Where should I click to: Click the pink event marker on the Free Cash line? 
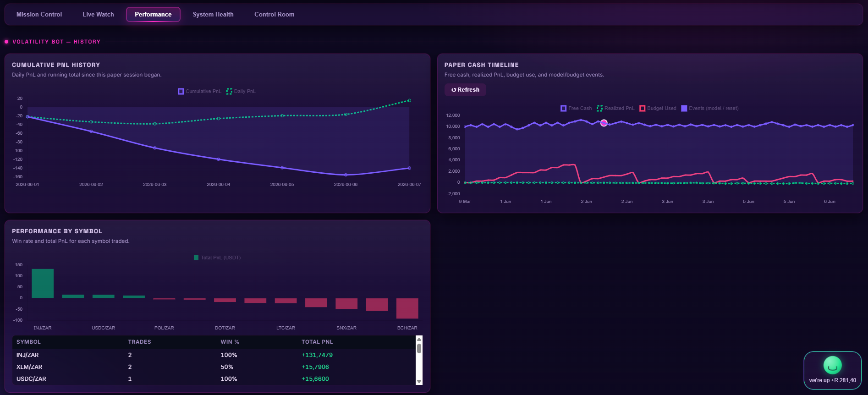click(x=604, y=123)
